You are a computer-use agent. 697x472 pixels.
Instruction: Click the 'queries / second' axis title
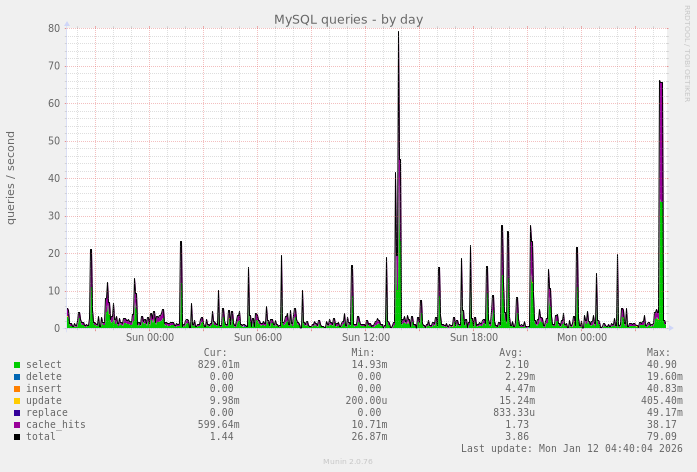coord(11,178)
